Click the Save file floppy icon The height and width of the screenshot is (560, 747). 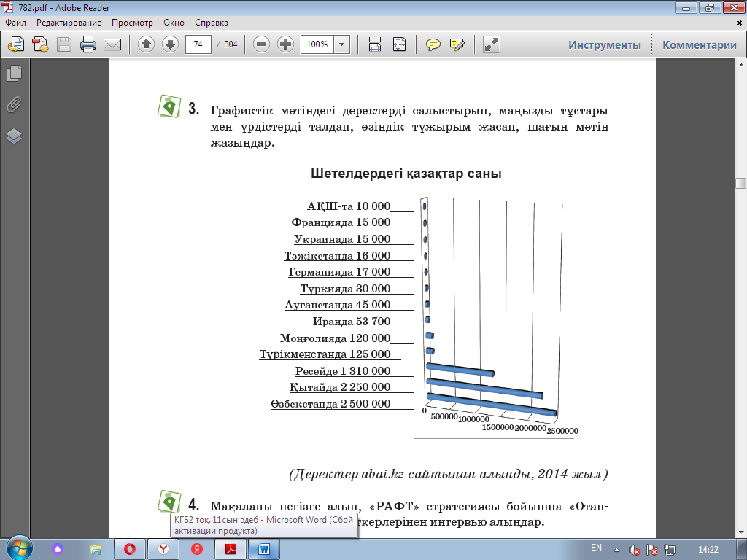tap(64, 44)
